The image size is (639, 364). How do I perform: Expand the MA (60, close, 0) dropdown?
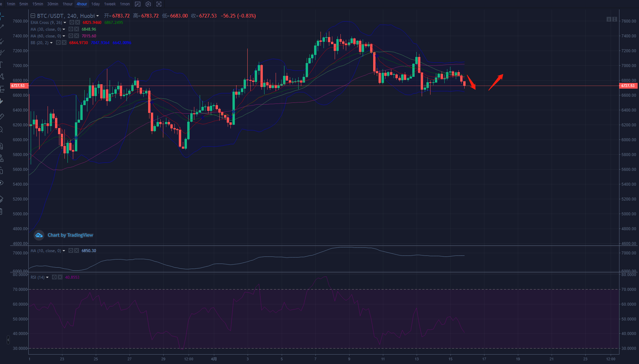click(64, 36)
